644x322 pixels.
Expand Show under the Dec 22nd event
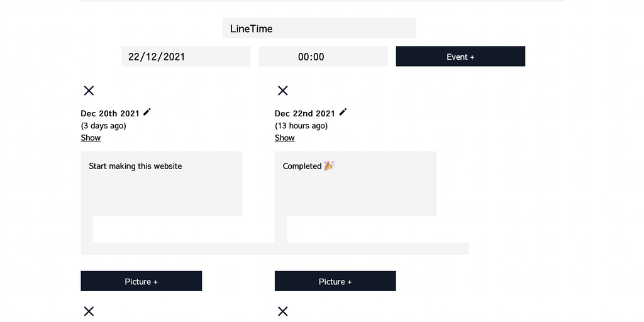(x=284, y=138)
